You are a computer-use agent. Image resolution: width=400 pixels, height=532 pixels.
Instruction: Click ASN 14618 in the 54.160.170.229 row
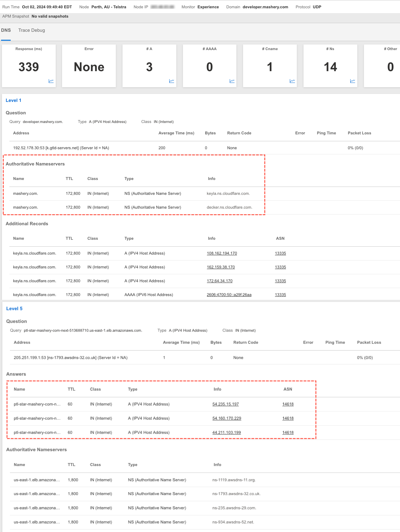click(x=288, y=418)
